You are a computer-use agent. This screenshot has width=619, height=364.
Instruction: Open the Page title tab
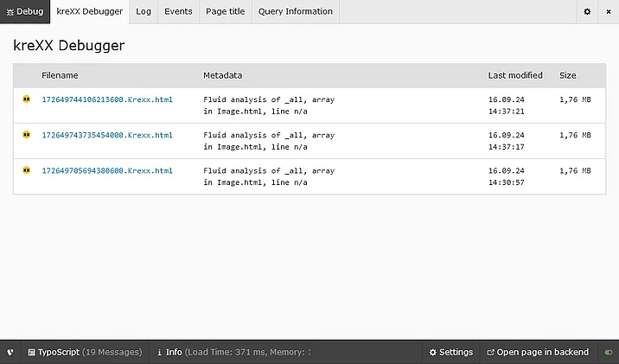click(225, 11)
